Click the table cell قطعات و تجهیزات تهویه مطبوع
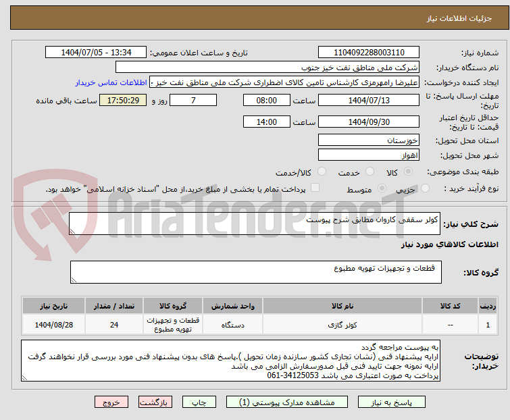Image resolution: width=510 pixels, height=420 pixels. (173, 324)
